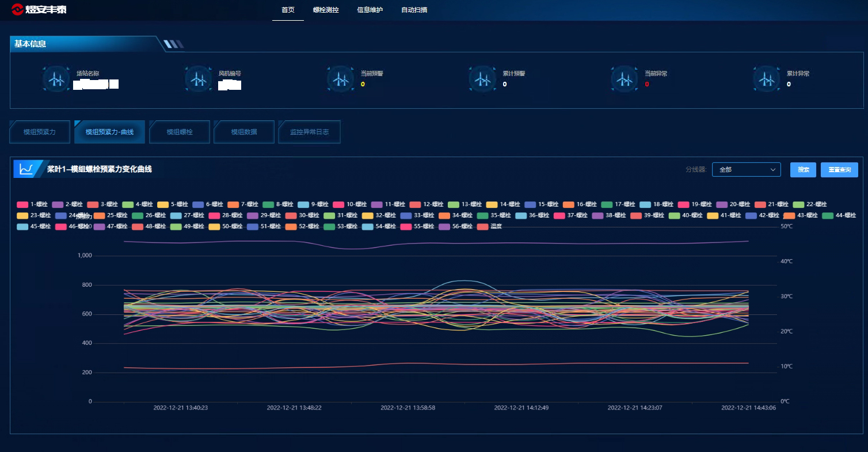Click the wind turbine icon beside 累计异常
868x452 pixels.
tap(767, 79)
